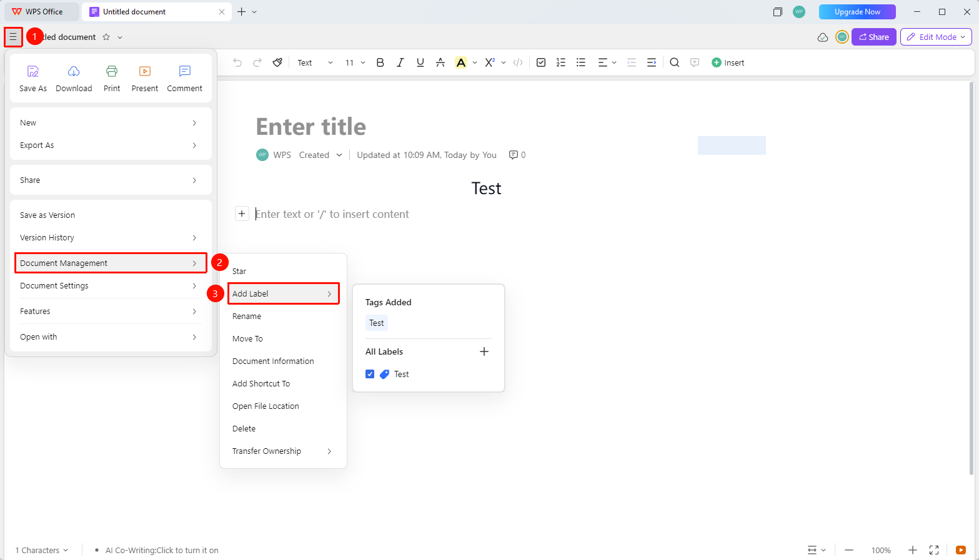Open the hamburger main menu
The width and height of the screenshot is (979, 560).
(13, 37)
